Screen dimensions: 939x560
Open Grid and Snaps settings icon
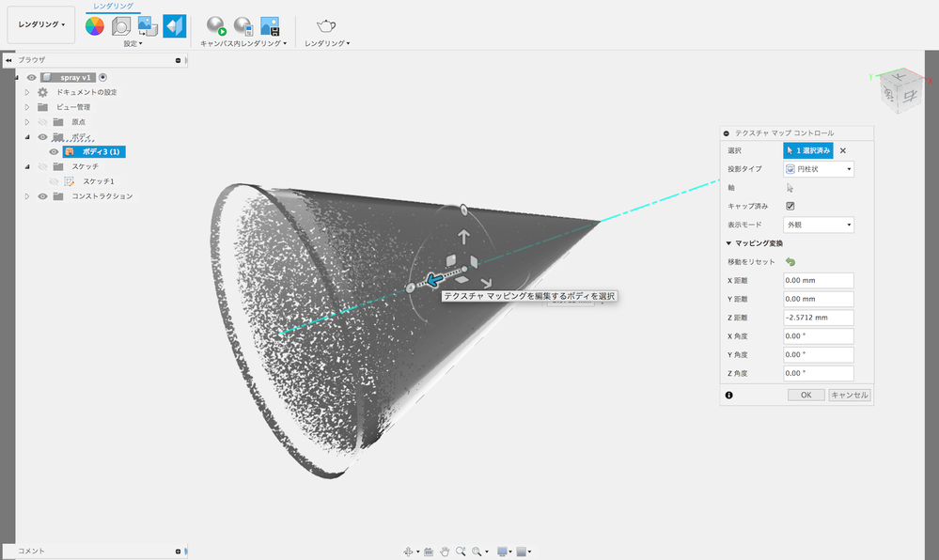521,552
